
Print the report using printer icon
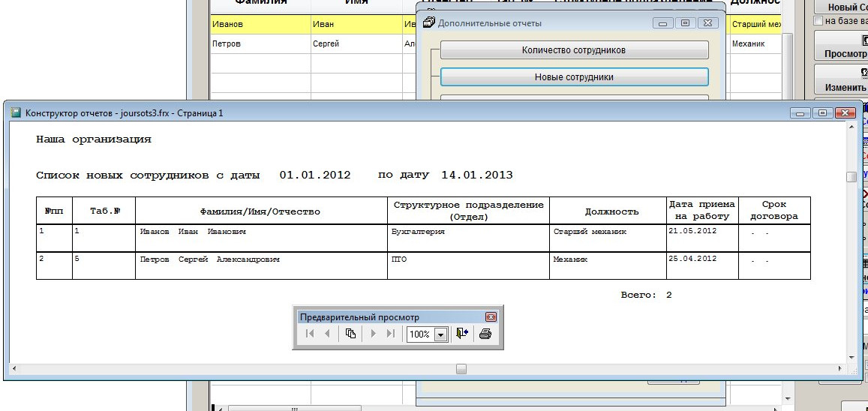[485, 334]
